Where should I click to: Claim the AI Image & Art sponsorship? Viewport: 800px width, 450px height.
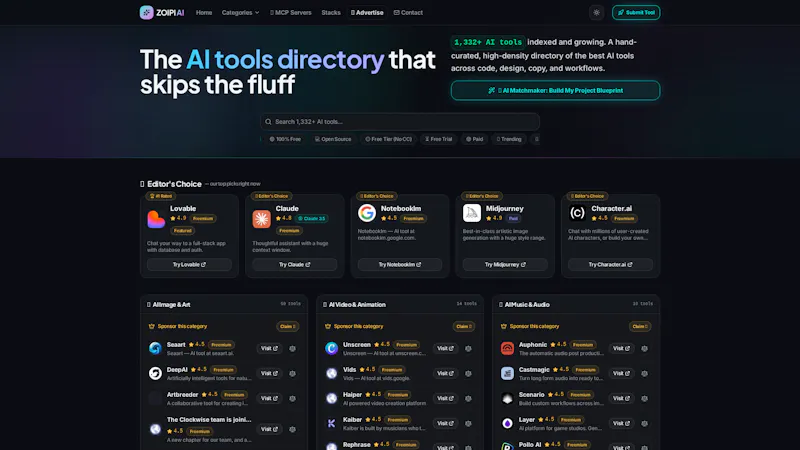(288, 326)
